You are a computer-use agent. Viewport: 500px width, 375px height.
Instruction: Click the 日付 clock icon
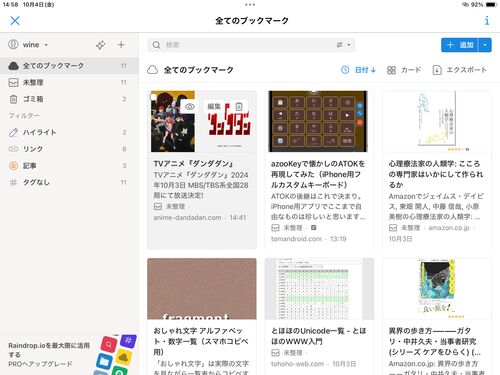click(x=345, y=70)
